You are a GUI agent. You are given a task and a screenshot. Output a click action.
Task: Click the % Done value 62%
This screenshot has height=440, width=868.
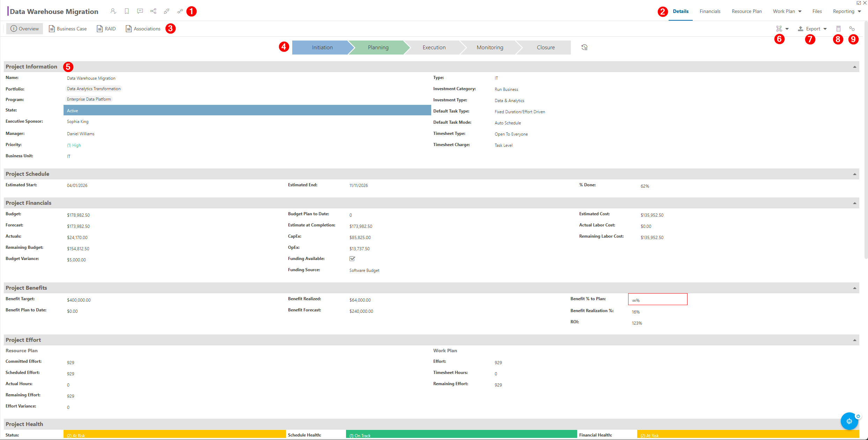(x=645, y=186)
